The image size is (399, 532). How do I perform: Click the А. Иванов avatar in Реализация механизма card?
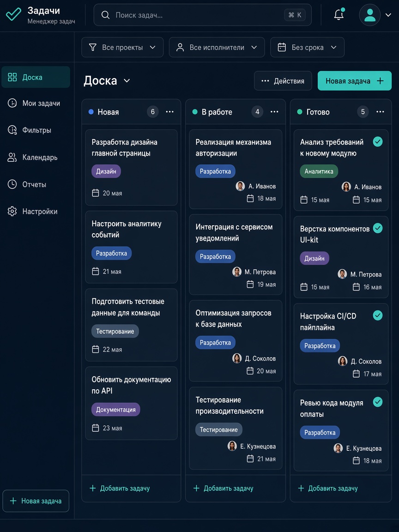(x=240, y=186)
